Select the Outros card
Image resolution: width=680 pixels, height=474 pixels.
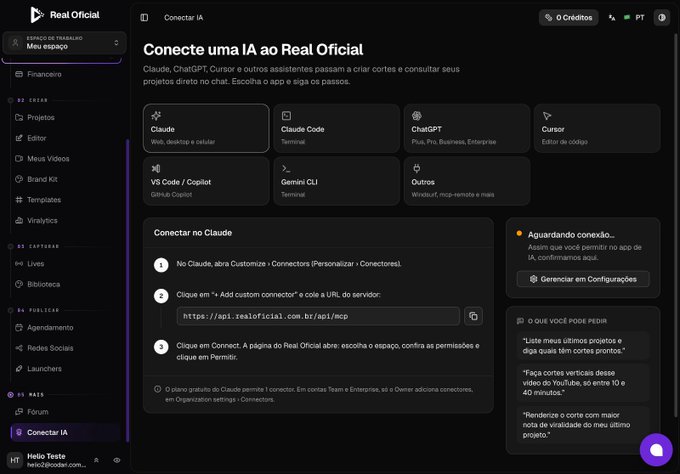click(467, 181)
